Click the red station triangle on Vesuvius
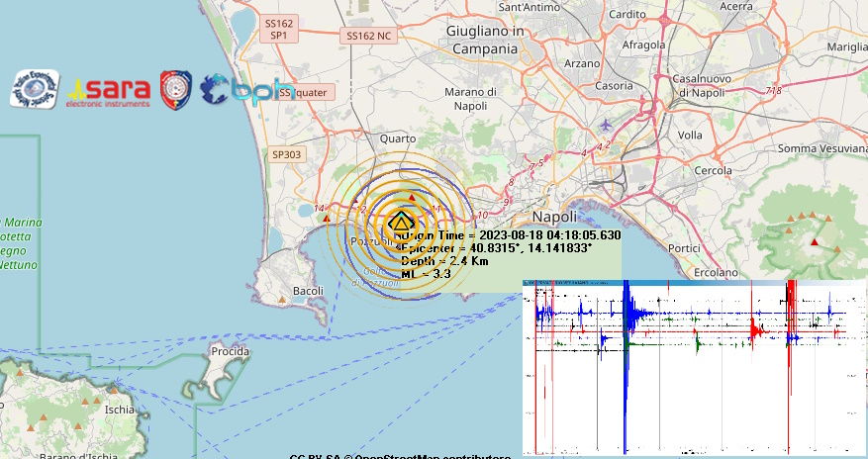The image size is (868, 459). tap(815, 241)
